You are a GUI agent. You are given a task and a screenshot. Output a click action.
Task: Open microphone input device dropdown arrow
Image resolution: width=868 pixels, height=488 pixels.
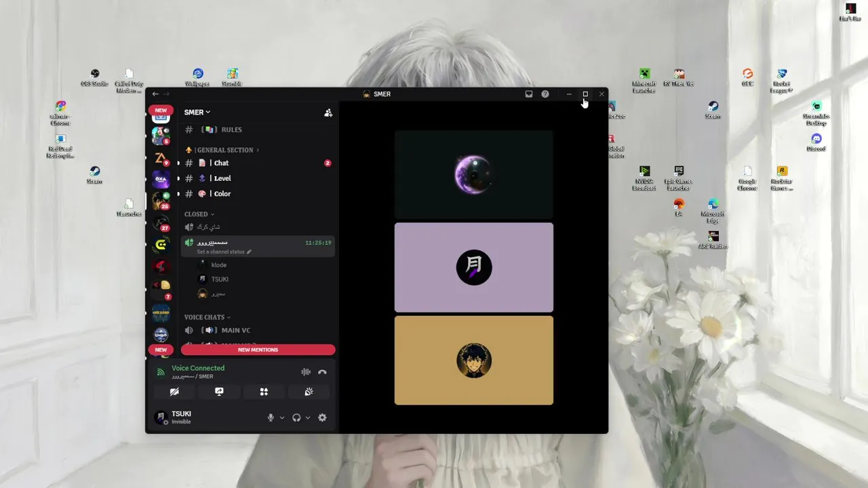tap(282, 418)
